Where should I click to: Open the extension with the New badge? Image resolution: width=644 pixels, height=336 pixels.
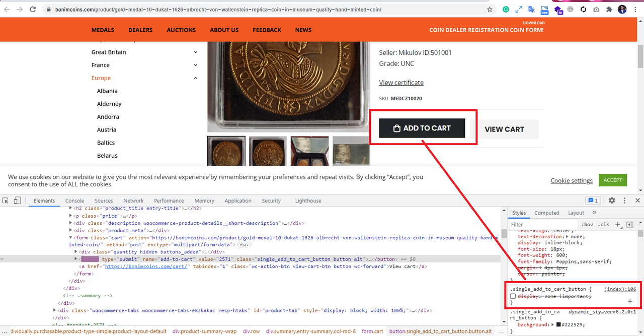[x=544, y=10]
